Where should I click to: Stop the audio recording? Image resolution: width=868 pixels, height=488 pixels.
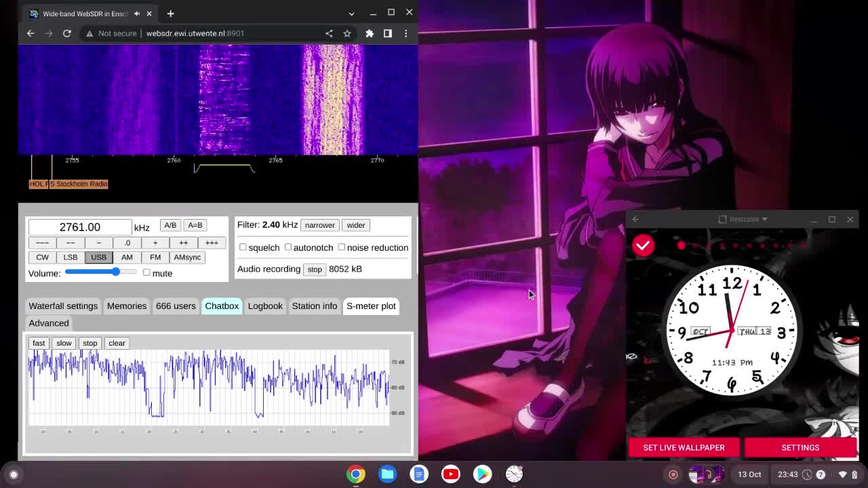pyautogui.click(x=315, y=269)
